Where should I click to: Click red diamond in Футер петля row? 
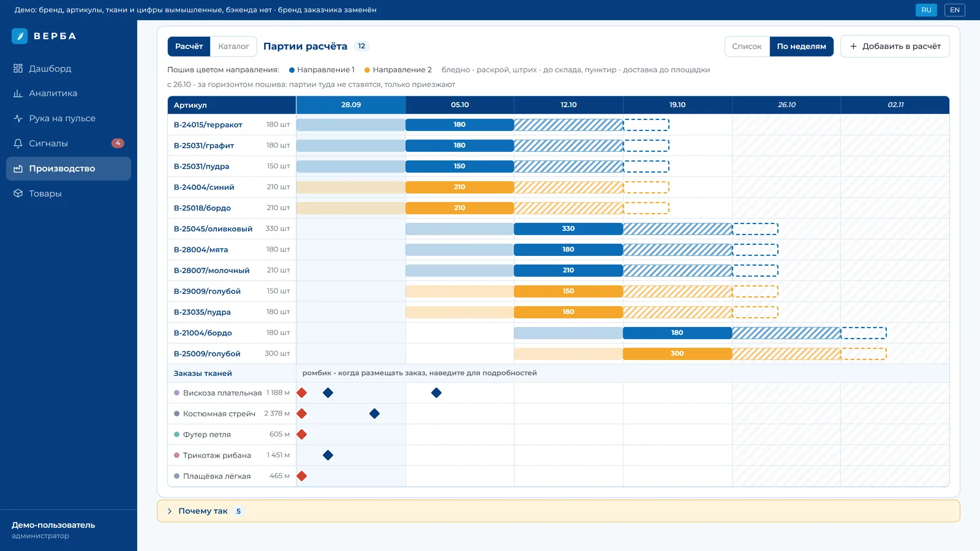(x=301, y=435)
